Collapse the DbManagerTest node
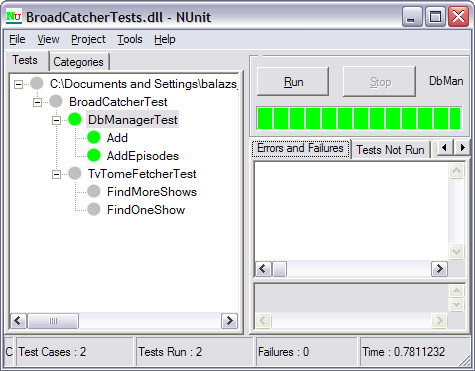 (x=56, y=120)
